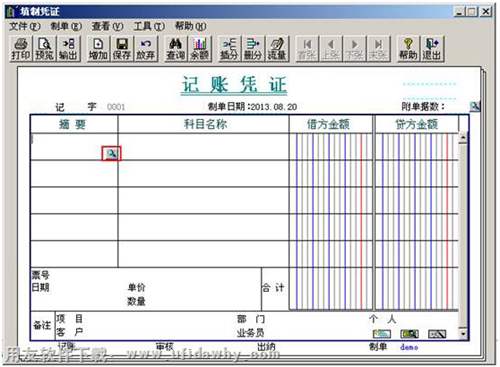Open 查询 (Query) binoculars icon
This screenshot has width=500, height=367.
[176, 49]
